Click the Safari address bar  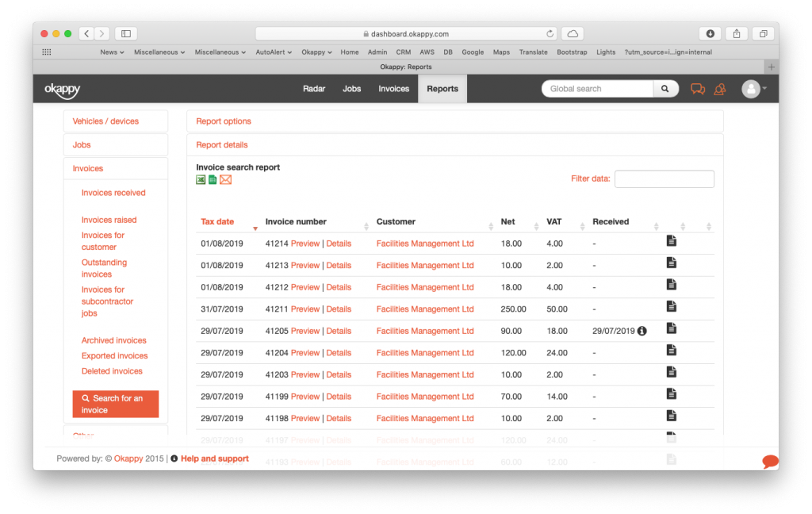click(x=406, y=33)
